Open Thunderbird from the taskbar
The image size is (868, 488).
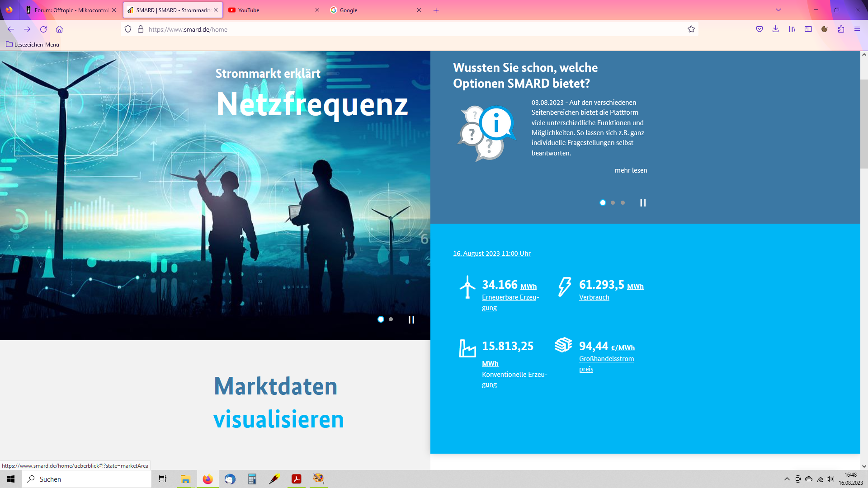(230, 479)
